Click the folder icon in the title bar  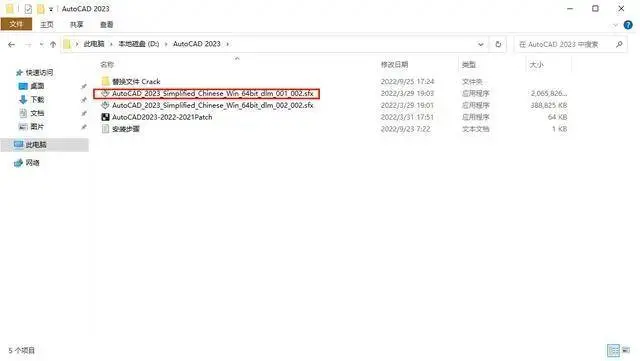click(x=9, y=9)
